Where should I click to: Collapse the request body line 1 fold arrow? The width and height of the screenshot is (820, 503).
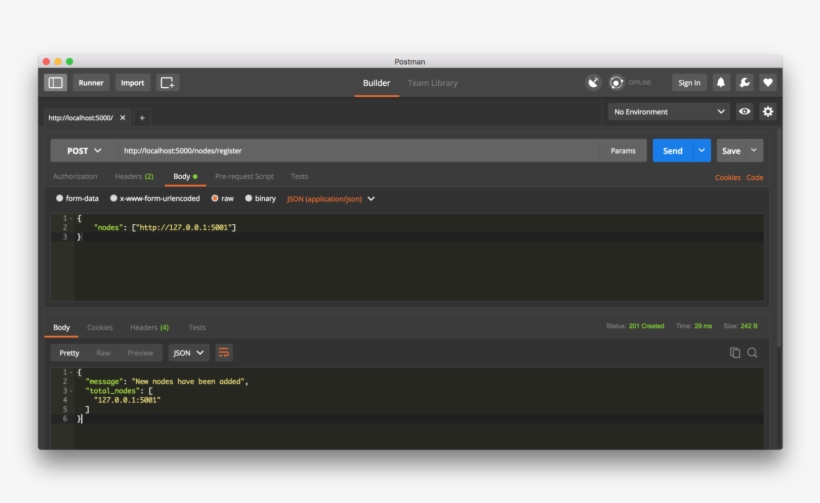[71, 218]
